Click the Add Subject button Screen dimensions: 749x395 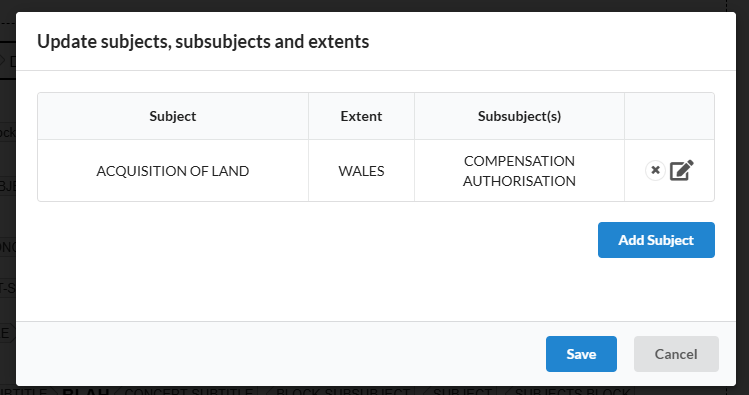click(x=656, y=240)
